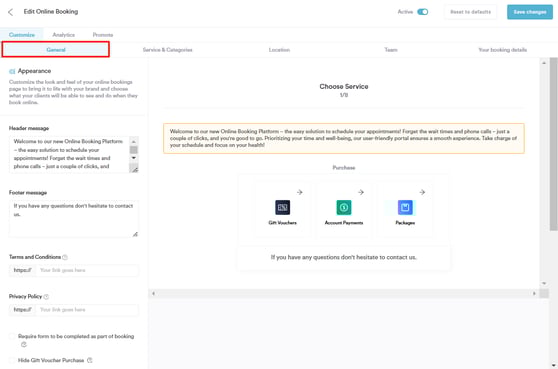Open Service & Categories section
Screen dimensions: 558x369
pos(167,50)
